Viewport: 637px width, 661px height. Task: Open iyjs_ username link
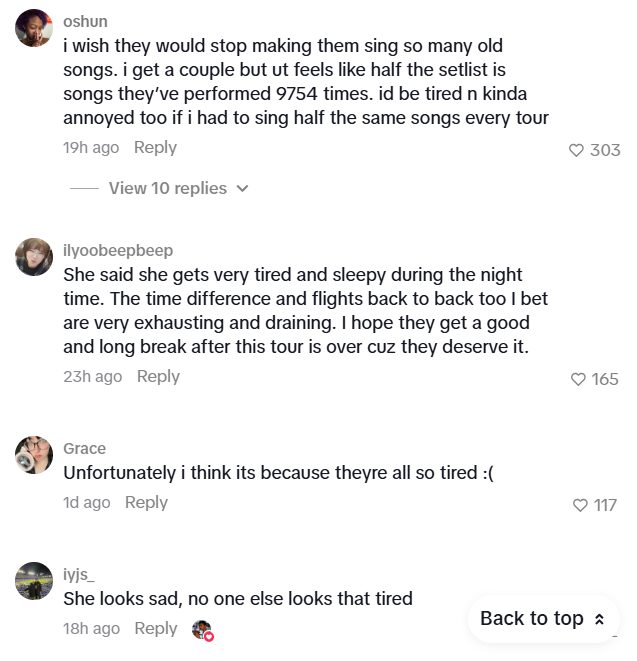pos(79,575)
